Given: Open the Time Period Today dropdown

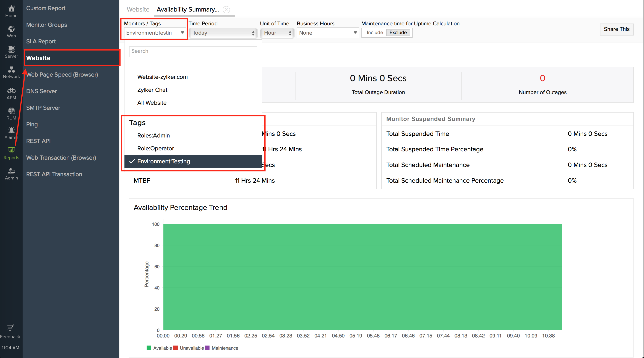Looking at the screenshot, I should [223, 33].
